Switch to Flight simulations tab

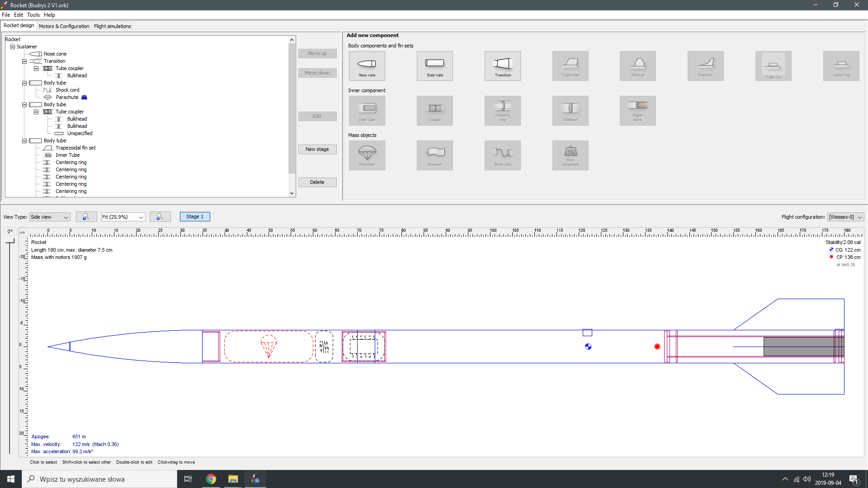[x=112, y=26]
